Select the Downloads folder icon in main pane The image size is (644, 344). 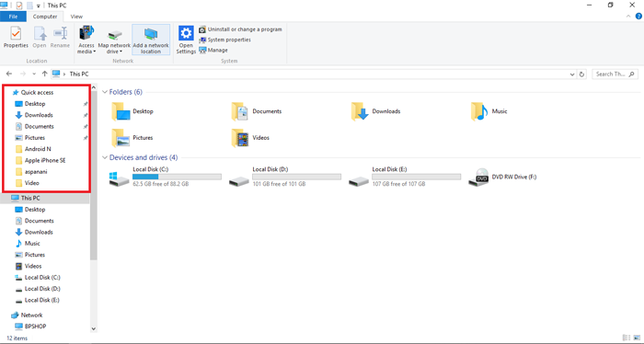360,111
